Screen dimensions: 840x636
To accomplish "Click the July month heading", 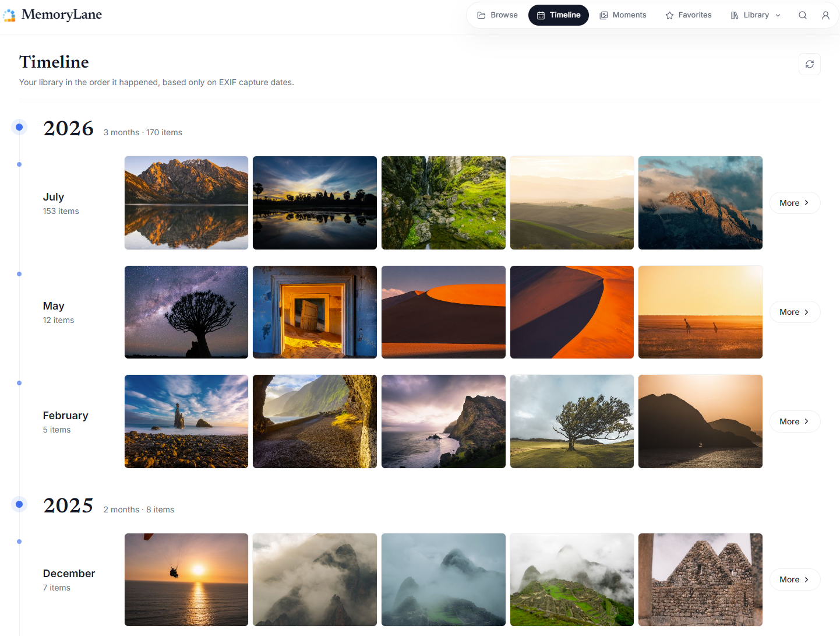I will click(54, 197).
